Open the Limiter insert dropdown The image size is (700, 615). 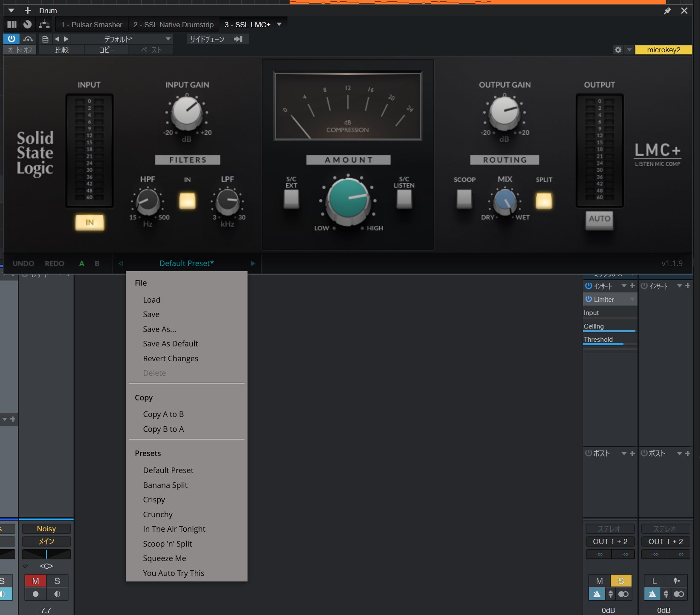632,299
